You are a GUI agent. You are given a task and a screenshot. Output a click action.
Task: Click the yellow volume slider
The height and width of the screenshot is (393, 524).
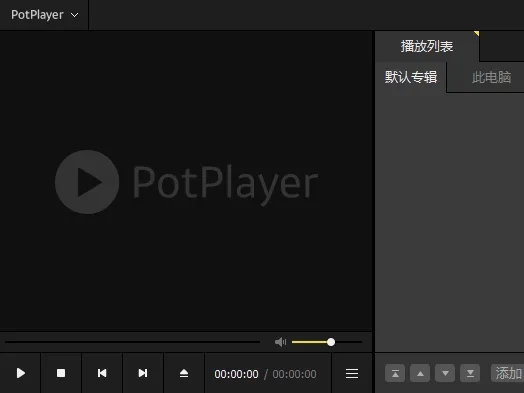point(327,342)
